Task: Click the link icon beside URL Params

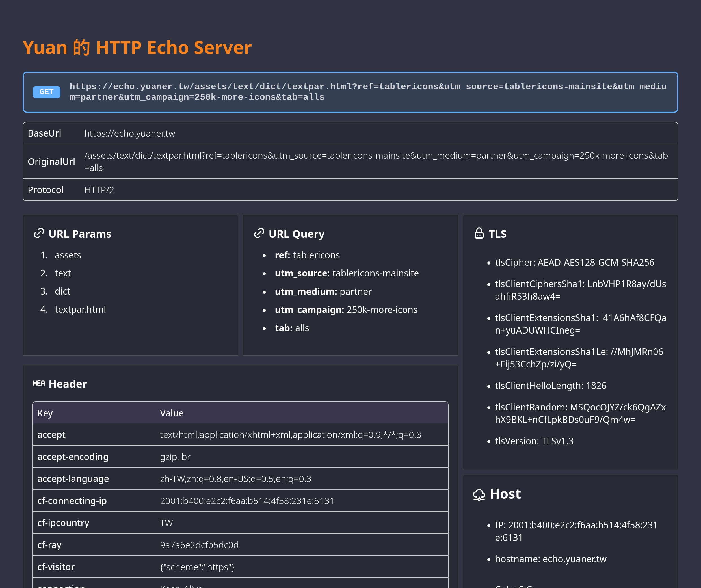Action: [39, 233]
